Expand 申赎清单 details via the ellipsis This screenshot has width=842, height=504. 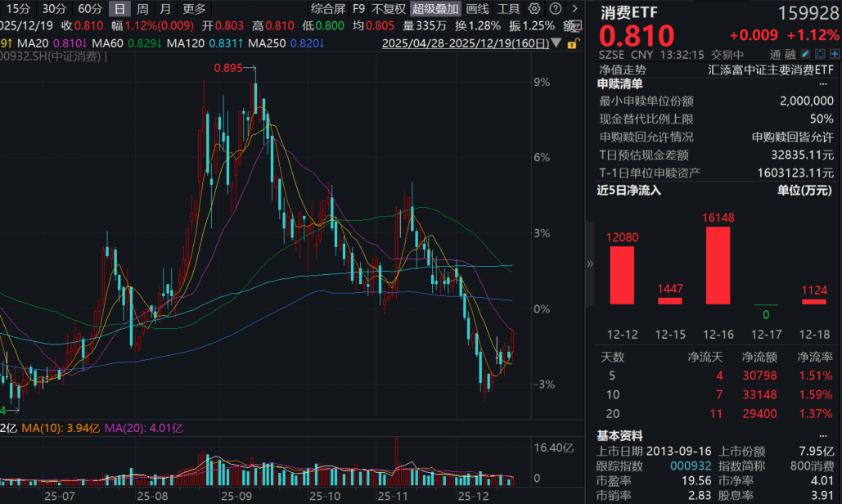point(823,84)
